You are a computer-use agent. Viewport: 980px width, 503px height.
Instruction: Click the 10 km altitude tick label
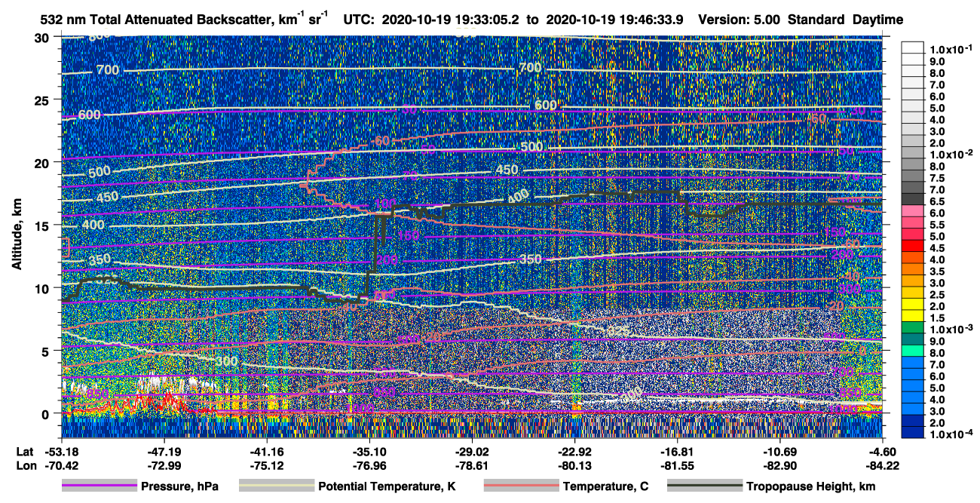tap(41, 288)
